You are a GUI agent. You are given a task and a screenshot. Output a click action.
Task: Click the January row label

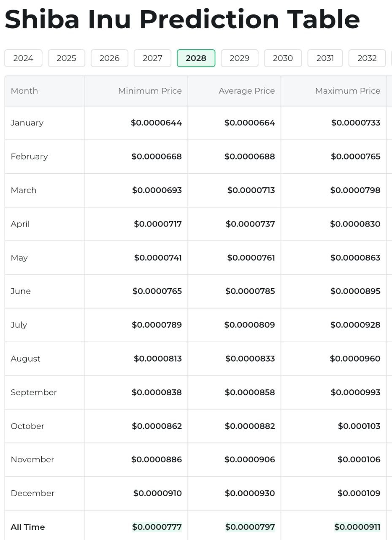(x=27, y=123)
